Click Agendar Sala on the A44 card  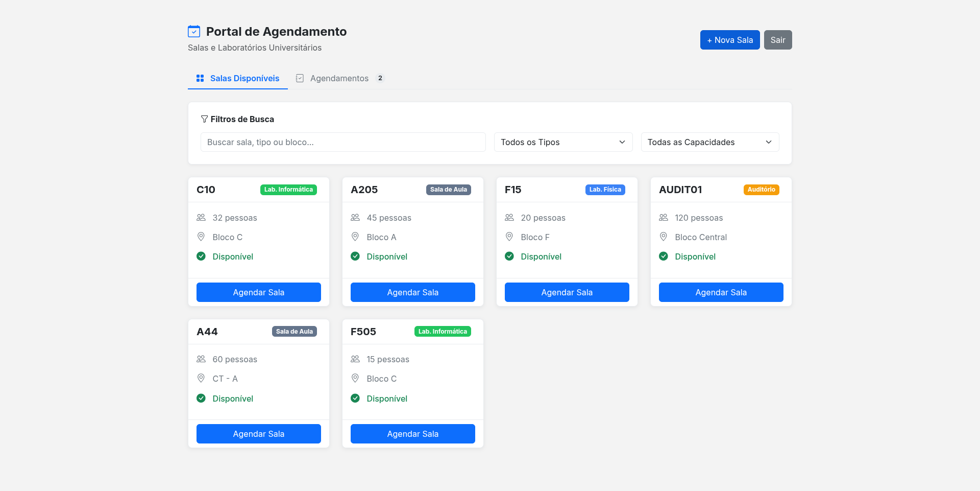pyautogui.click(x=258, y=433)
